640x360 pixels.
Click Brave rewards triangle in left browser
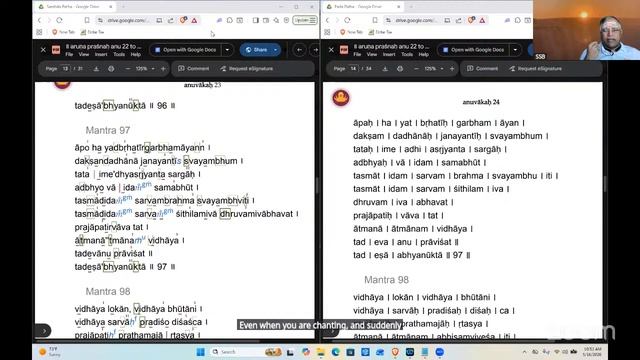coord(194,20)
